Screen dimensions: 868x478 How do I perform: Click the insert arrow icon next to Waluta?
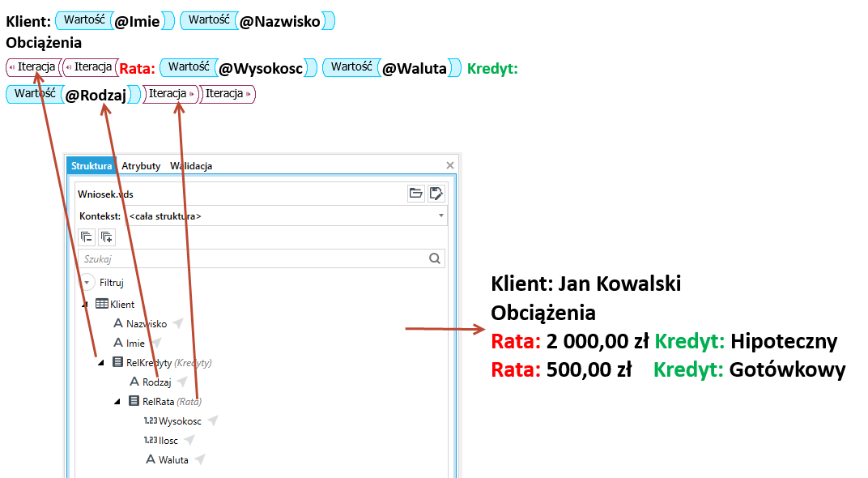tap(200, 459)
